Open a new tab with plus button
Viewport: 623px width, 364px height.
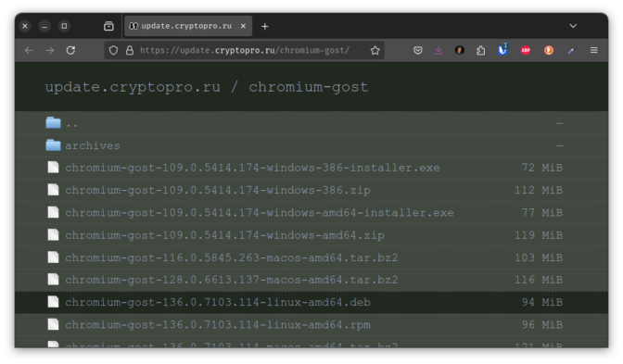[265, 27]
